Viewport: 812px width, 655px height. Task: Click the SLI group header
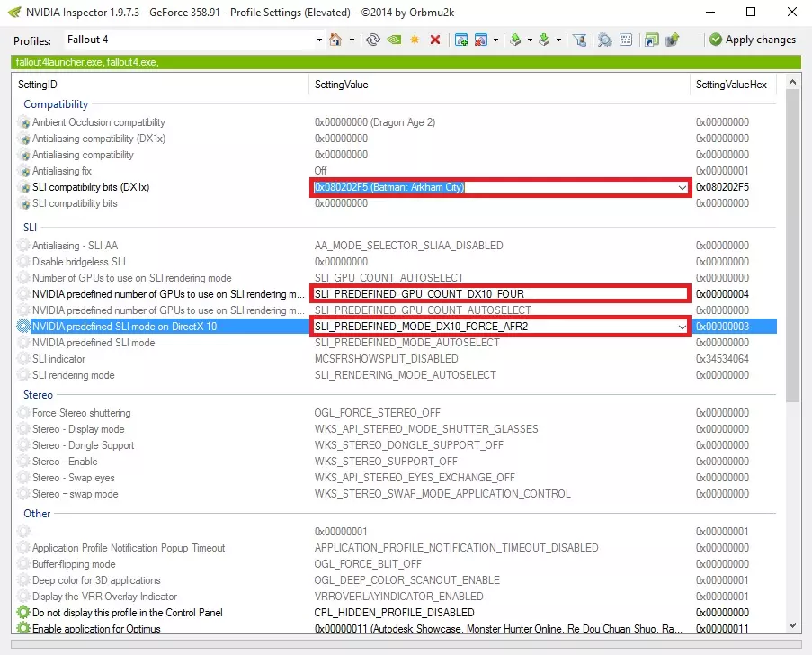[x=30, y=228]
